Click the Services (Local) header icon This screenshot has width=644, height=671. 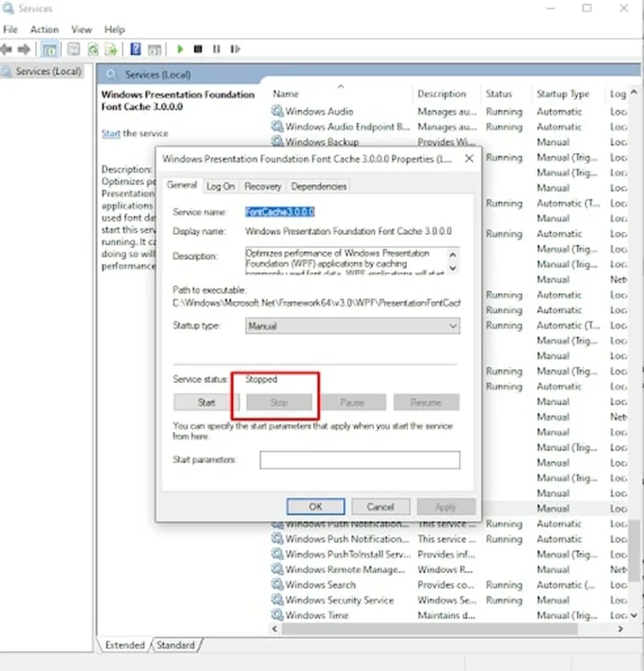tap(111, 75)
